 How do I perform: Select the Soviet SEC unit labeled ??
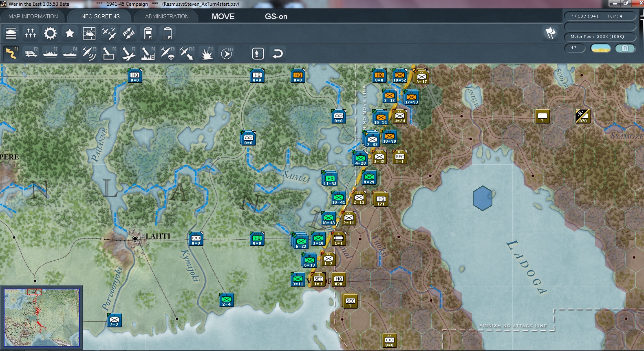point(350,302)
